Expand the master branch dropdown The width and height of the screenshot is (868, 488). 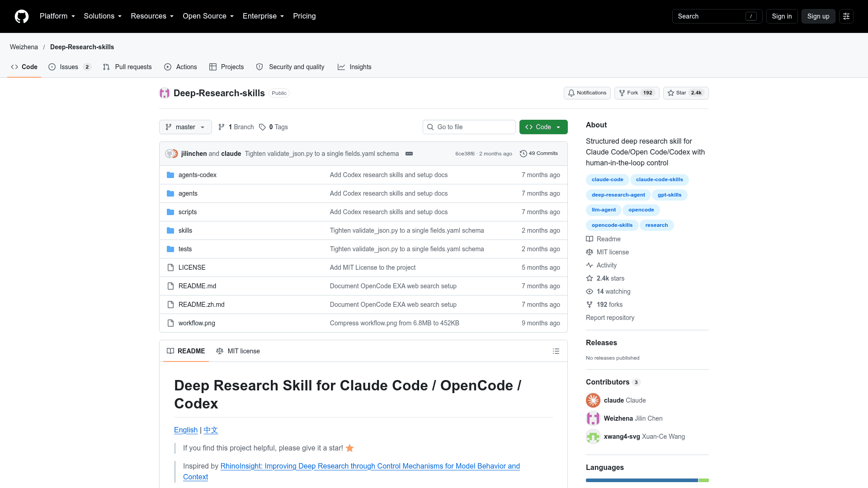[x=185, y=127]
